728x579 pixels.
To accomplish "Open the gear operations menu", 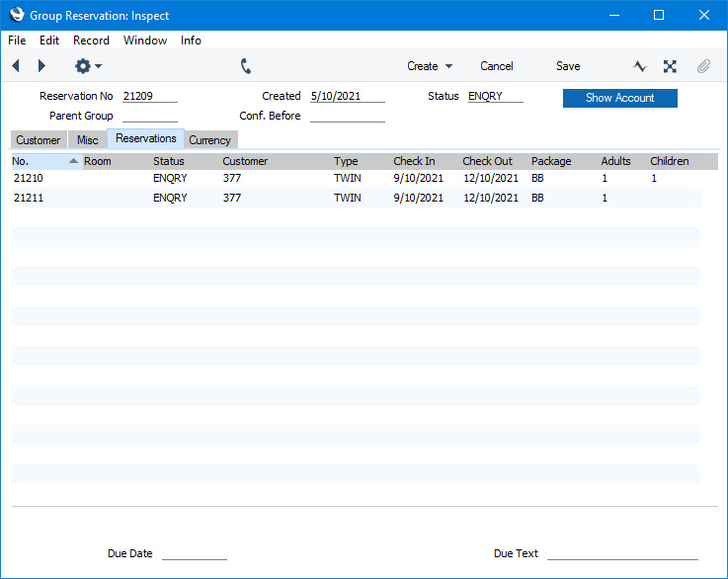I will pos(88,66).
